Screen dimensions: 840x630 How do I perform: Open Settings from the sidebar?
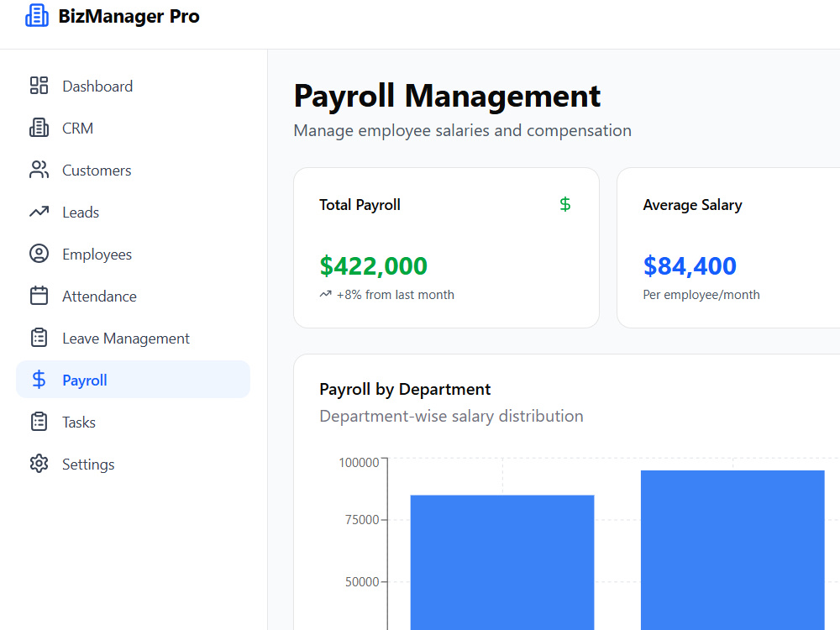[134, 464]
